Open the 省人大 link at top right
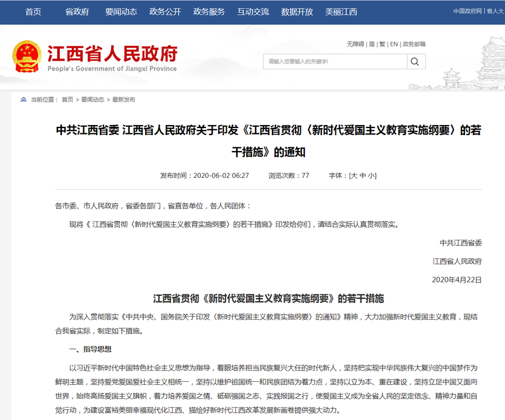505x420 pixels. (x=496, y=11)
